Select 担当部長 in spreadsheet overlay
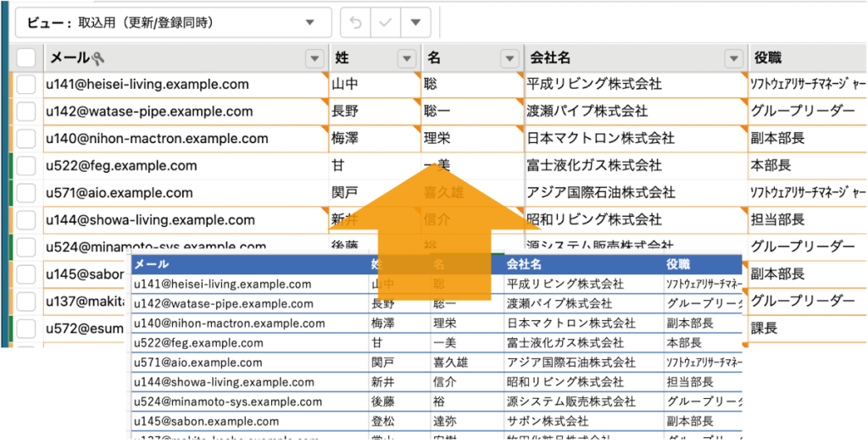 tap(703, 382)
